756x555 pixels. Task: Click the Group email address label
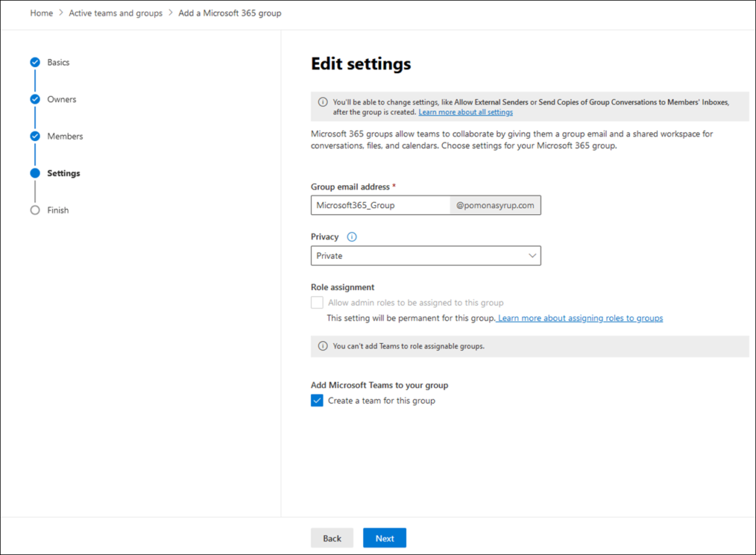tap(350, 187)
